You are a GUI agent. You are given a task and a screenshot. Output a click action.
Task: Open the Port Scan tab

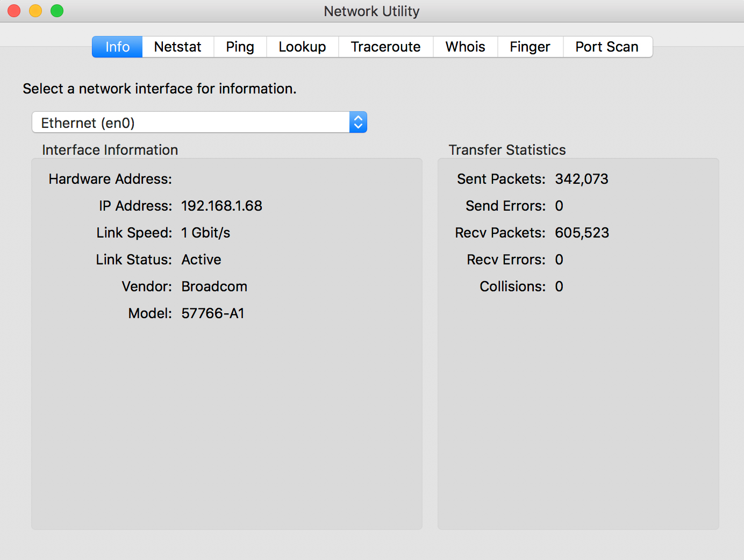tap(607, 47)
